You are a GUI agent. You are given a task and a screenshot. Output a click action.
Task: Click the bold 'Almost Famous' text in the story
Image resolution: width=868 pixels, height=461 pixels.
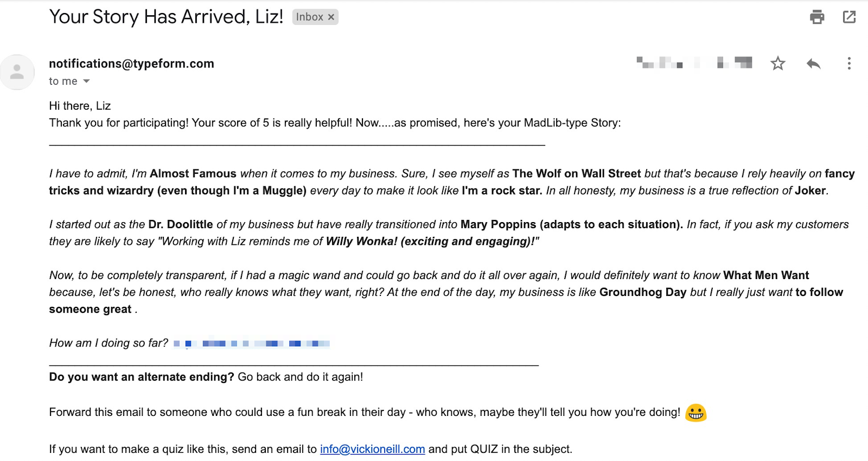pos(193,174)
